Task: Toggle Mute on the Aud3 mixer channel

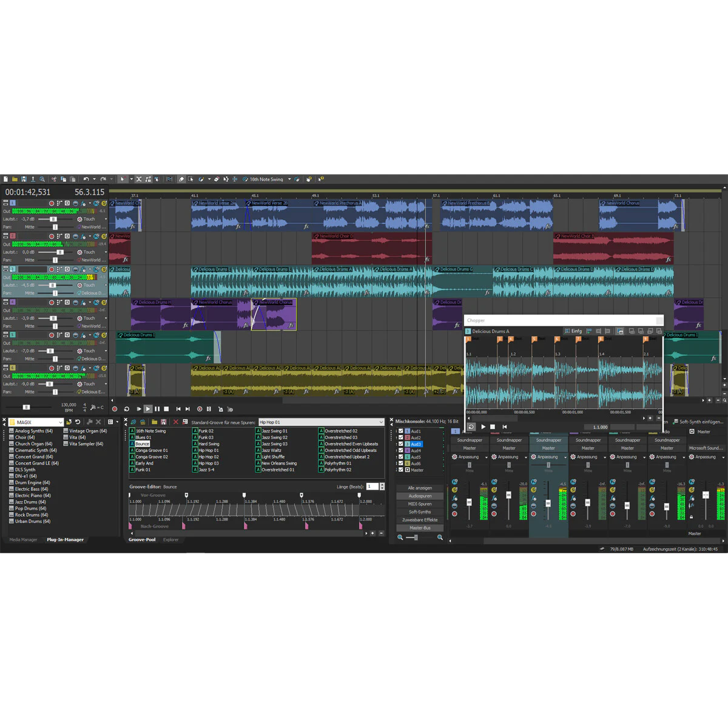Action: click(535, 482)
